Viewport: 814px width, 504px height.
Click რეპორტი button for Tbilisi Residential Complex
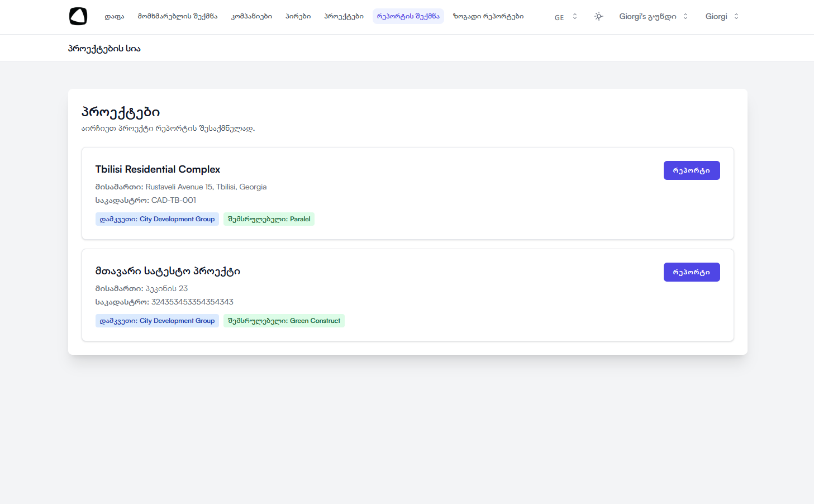pos(691,170)
